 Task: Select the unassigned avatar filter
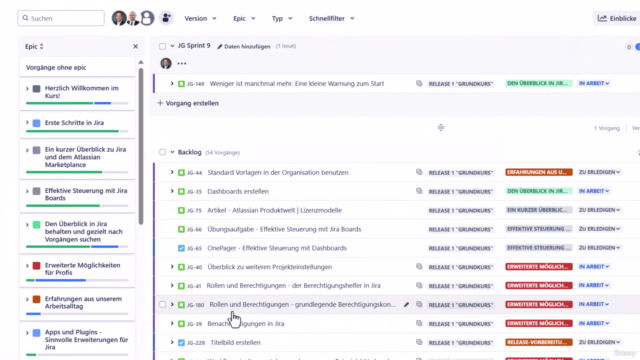click(x=147, y=18)
